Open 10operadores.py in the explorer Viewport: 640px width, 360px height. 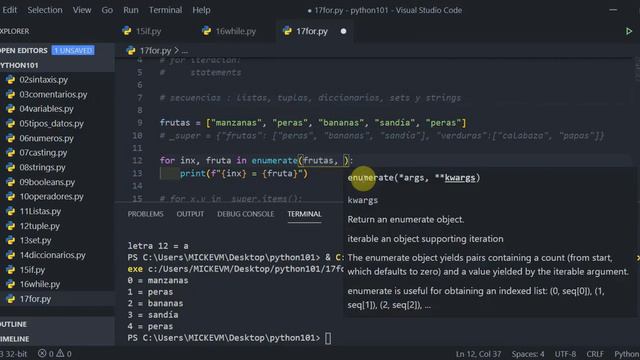coord(51,197)
